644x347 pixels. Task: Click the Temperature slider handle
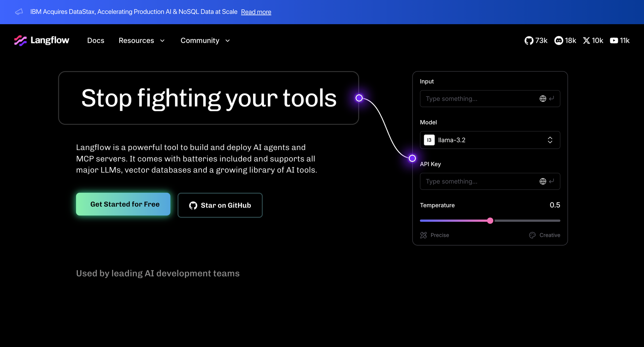(490, 220)
